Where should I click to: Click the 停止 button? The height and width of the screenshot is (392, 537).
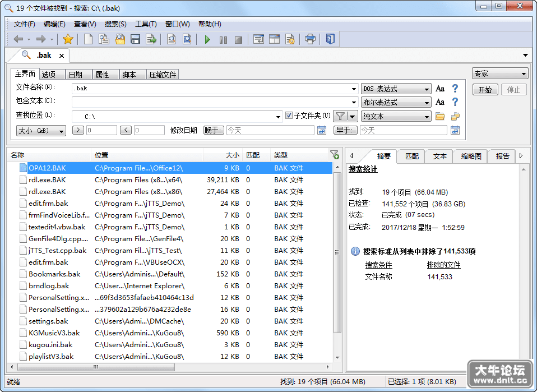point(513,90)
